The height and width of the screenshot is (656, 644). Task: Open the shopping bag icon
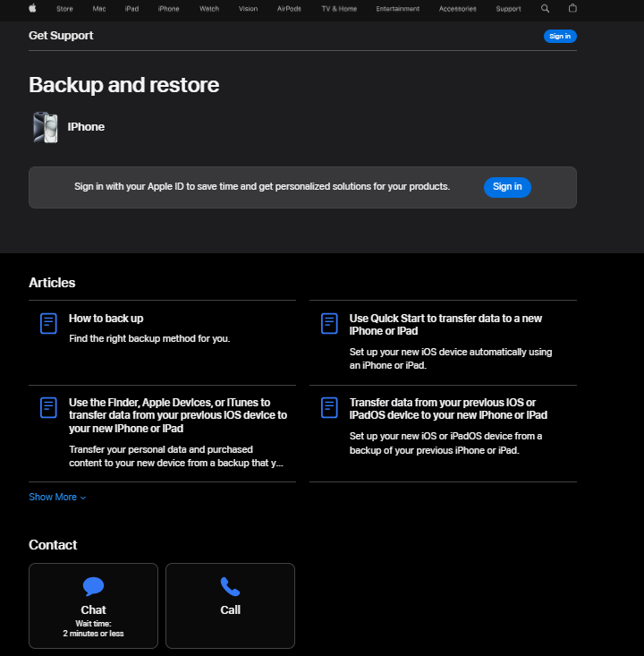click(x=572, y=8)
